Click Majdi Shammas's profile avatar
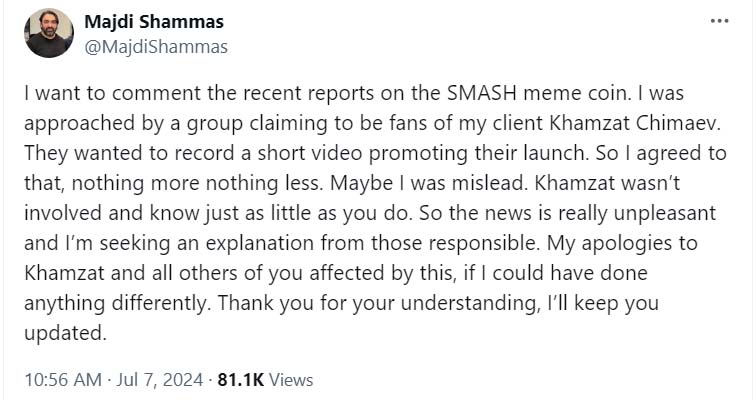The height and width of the screenshot is (400, 753). point(49,33)
